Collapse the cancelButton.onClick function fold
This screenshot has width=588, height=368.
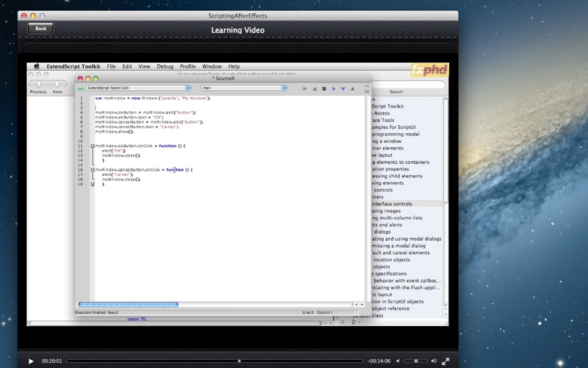pyautogui.click(x=93, y=170)
